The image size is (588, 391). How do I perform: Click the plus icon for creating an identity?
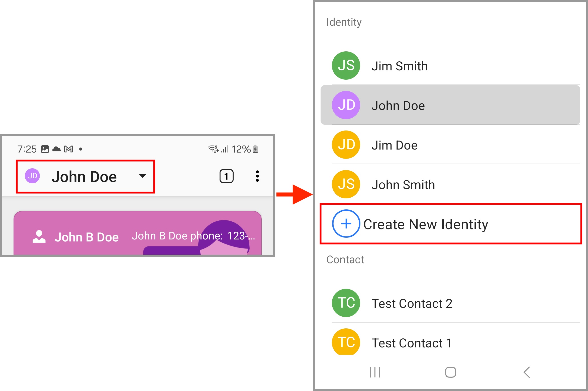[x=346, y=223]
